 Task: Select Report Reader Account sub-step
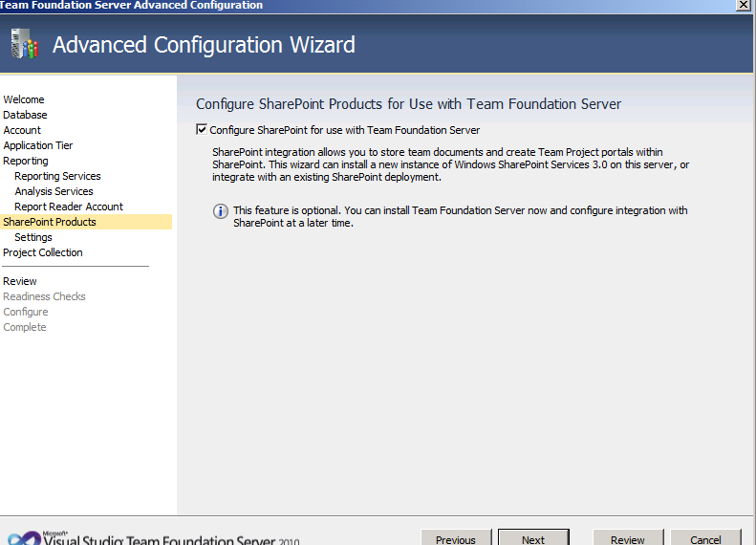coord(69,207)
